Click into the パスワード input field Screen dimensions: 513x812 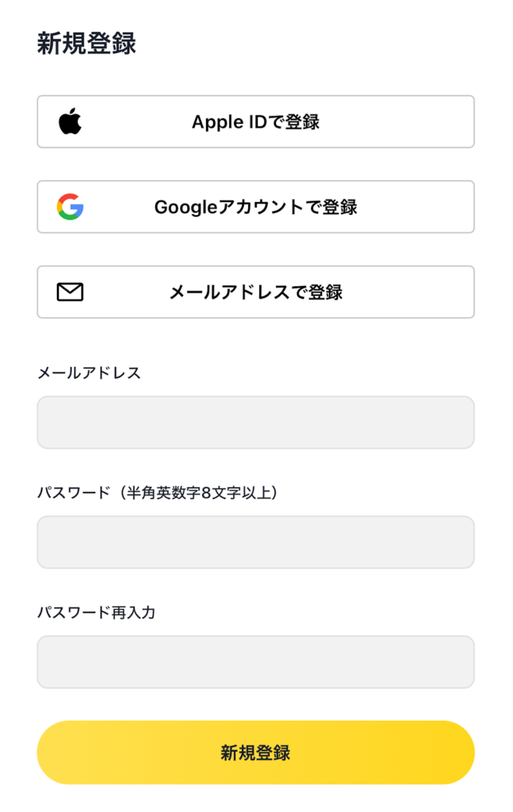pyautogui.click(x=255, y=542)
